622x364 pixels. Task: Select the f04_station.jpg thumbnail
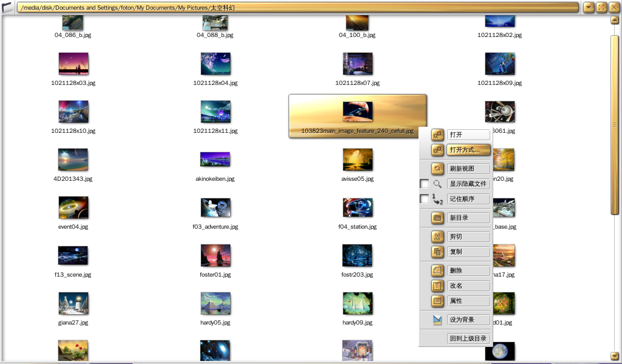357,207
